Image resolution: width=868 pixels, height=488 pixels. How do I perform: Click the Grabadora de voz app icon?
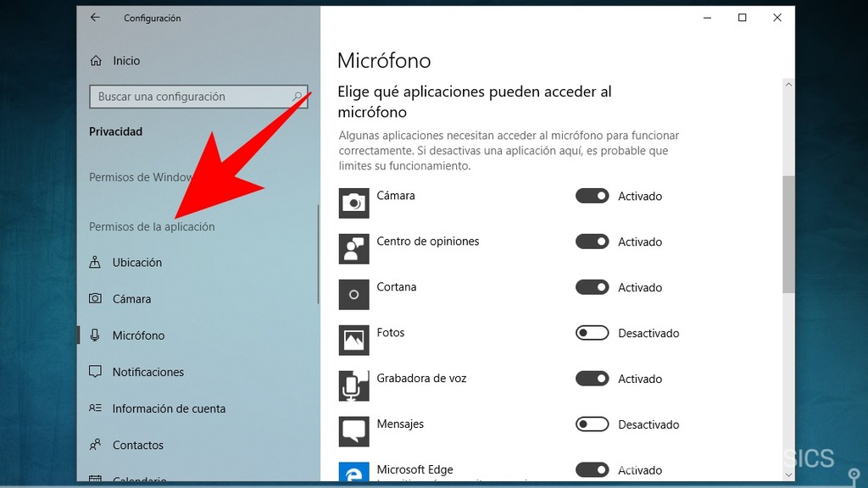(353, 385)
